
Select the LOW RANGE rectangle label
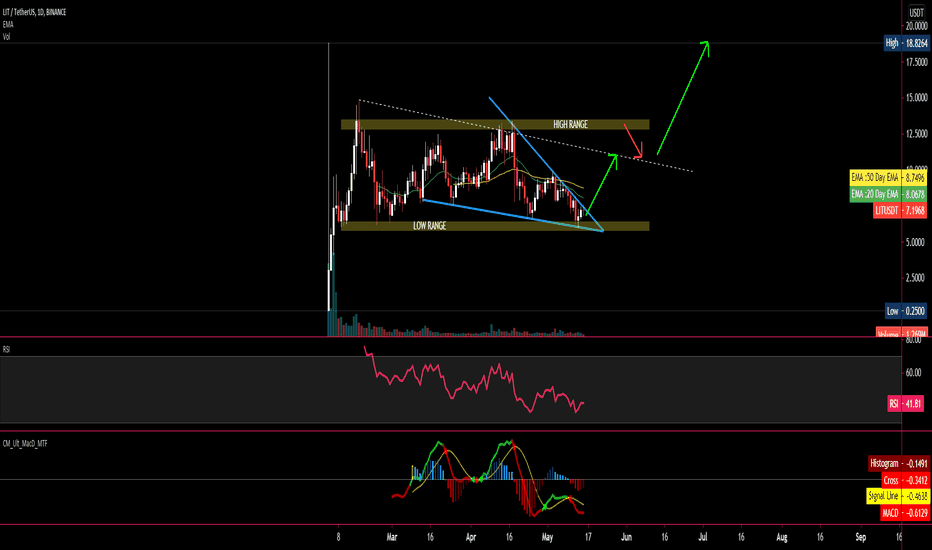coord(429,226)
